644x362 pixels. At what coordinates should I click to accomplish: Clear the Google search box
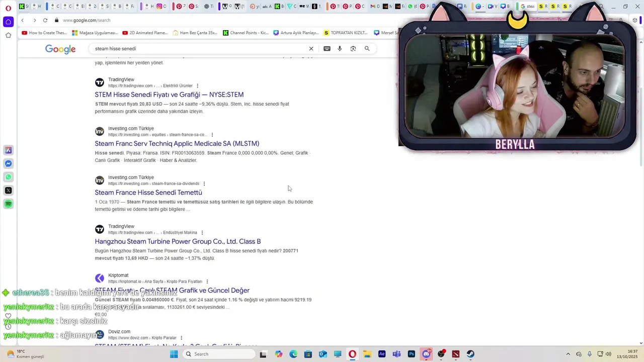click(x=311, y=49)
